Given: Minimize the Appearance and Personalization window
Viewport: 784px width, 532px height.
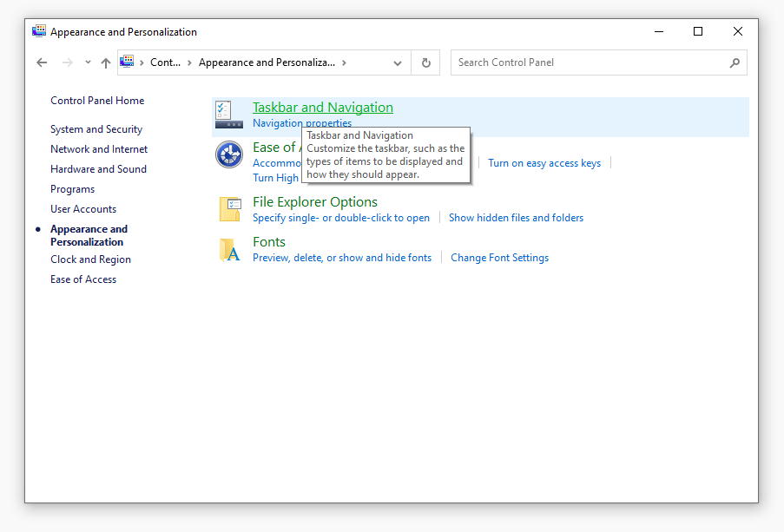Looking at the screenshot, I should (x=659, y=31).
